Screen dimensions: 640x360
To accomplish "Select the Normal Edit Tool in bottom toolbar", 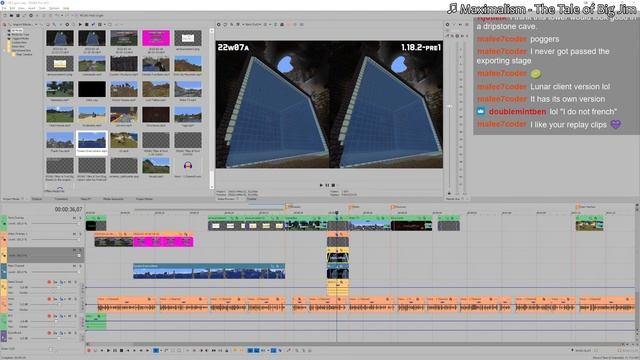I will [156, 350].
